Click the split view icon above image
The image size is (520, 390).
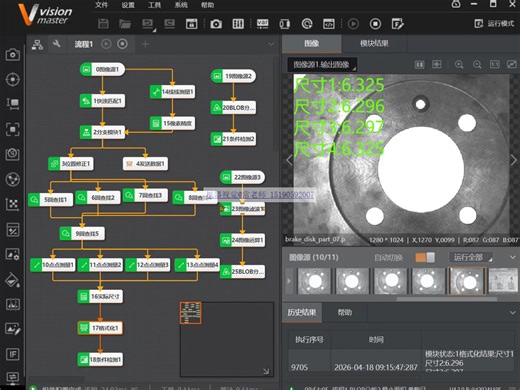pyautogui.click(x=419, y=64)
